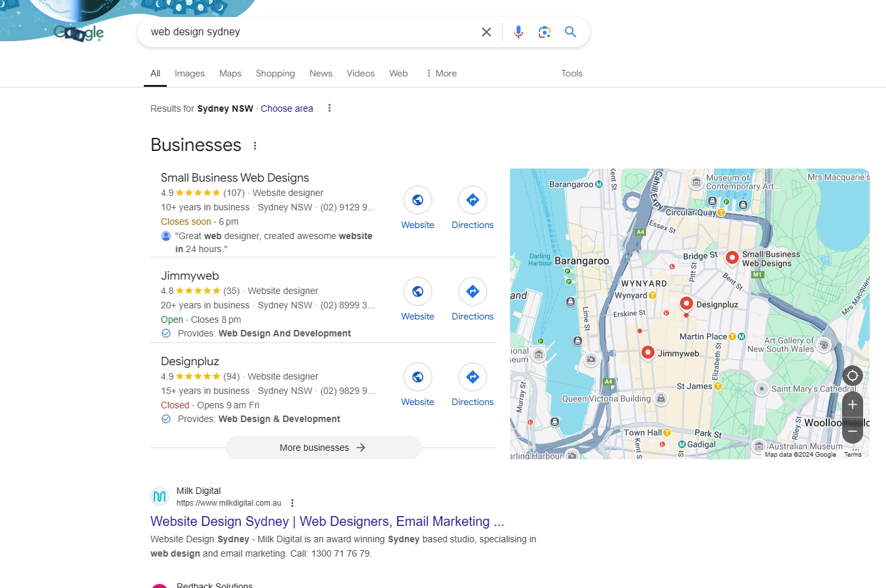Screen dimensions: 886x588
Task: Open Businesses section options menu
Action: click(x=255, y=146)
